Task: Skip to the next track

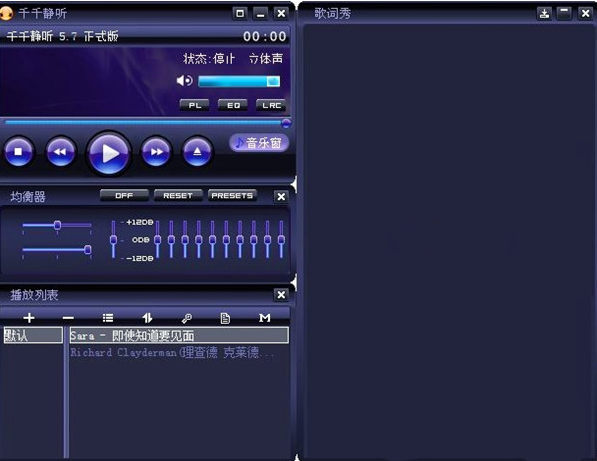Action: pyautogui.click(x=156, y=152)
